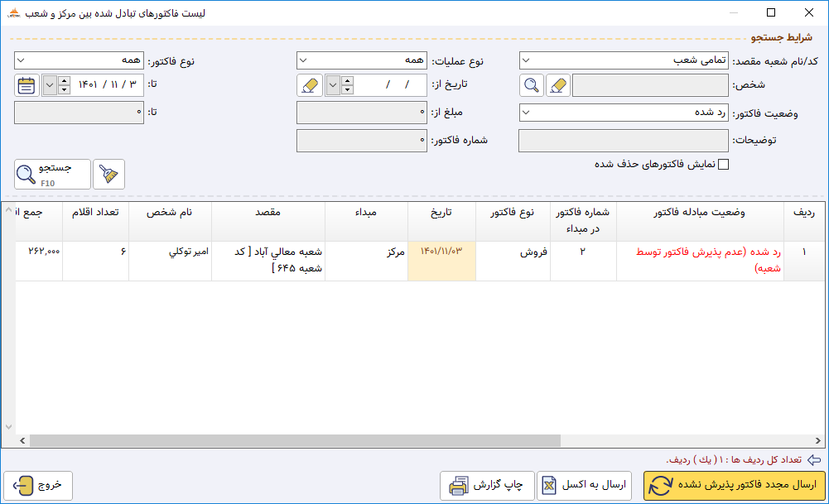
Task: Click the 'شماره فاکتور' input field
Action: (362, 141)
